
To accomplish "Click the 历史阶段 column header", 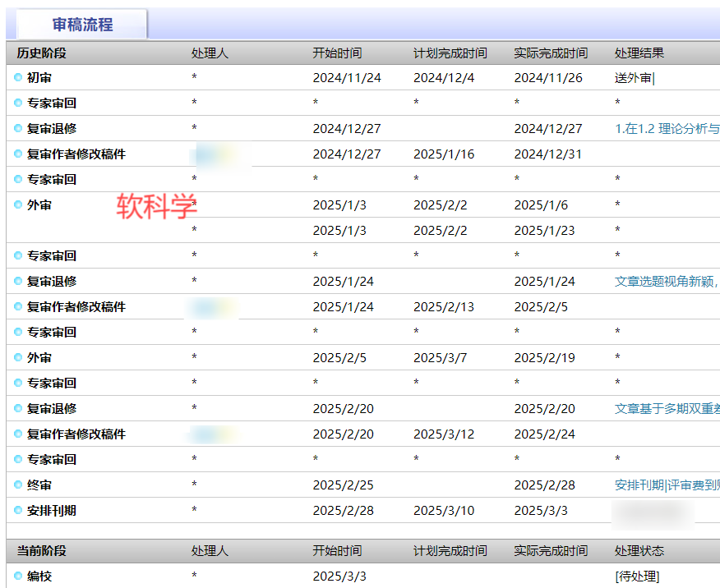I will pos(41,53).
